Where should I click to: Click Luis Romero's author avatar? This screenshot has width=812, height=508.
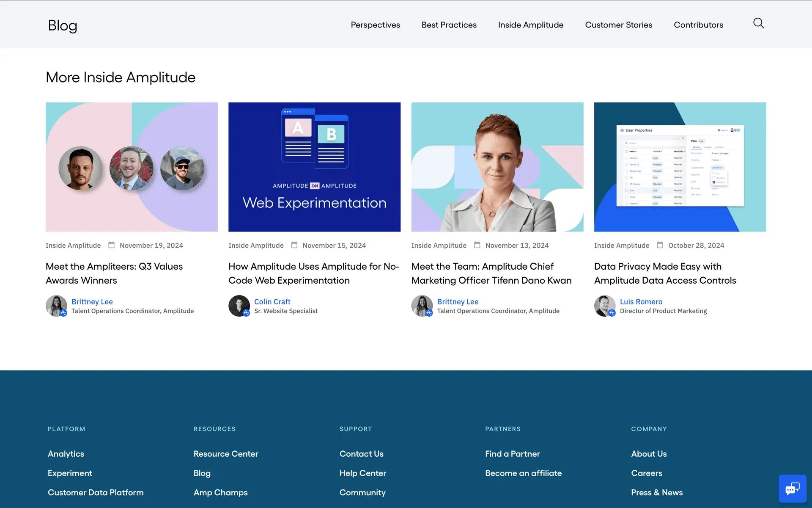point(604,306)
